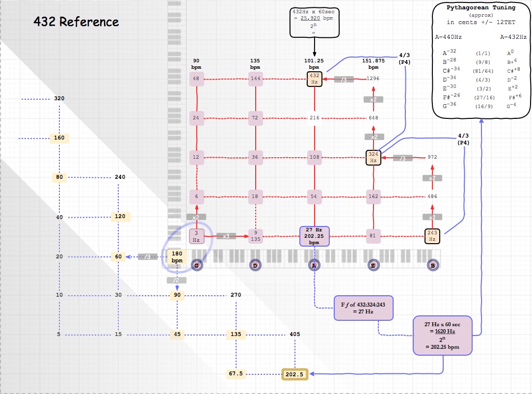Select the gold 202.5 box

pyautogui.click(x=294, y=374)
